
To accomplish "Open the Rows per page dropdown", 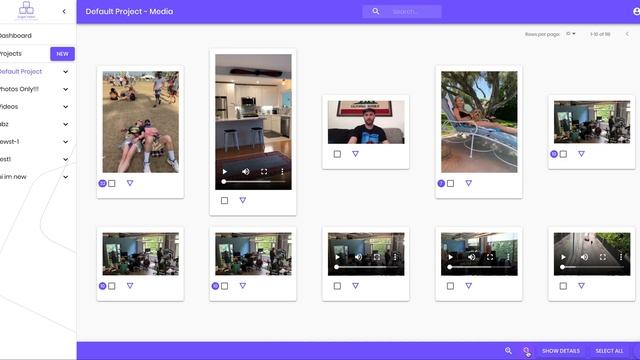I will 571,34.
